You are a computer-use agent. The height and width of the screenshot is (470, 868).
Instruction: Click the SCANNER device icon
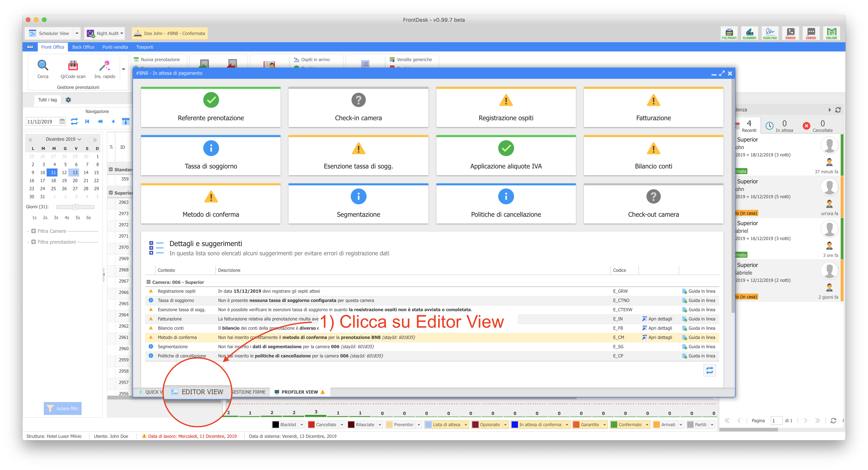[x=749, y=33]
